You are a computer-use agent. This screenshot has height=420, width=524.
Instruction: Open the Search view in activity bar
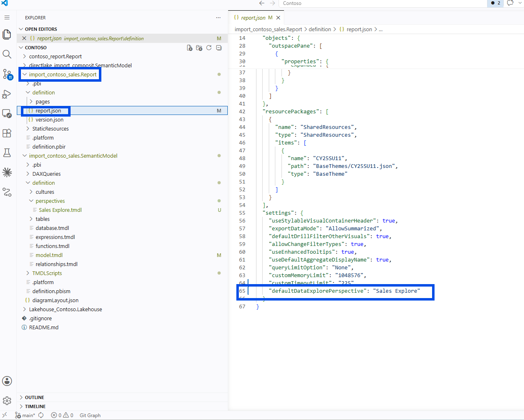click(x=7, y=54)
